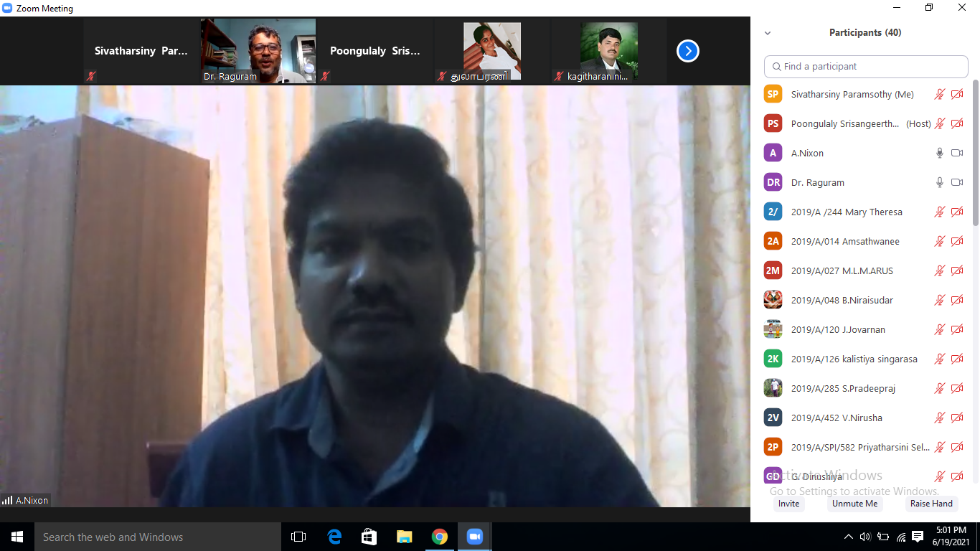This screenshot has height=551, width=980.
Task: Click camera-off icon for M.L.M.ARUS
Action: pos(957,270)
